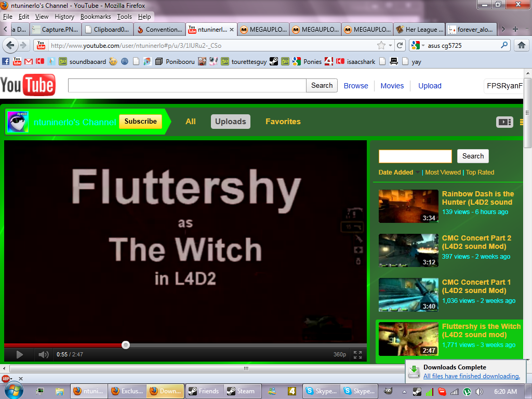Open Rainbow Dash is the Hunter thumbnail

[408, 206]
